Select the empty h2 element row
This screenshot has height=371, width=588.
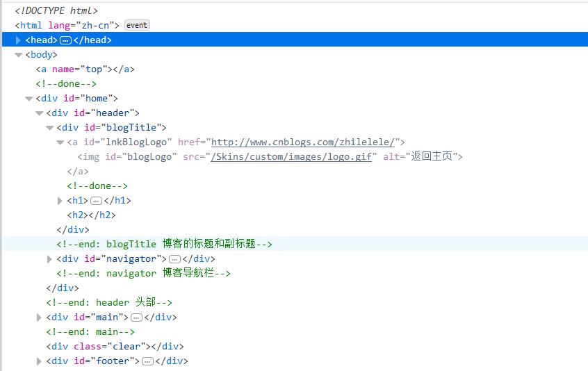coord(295,215)
